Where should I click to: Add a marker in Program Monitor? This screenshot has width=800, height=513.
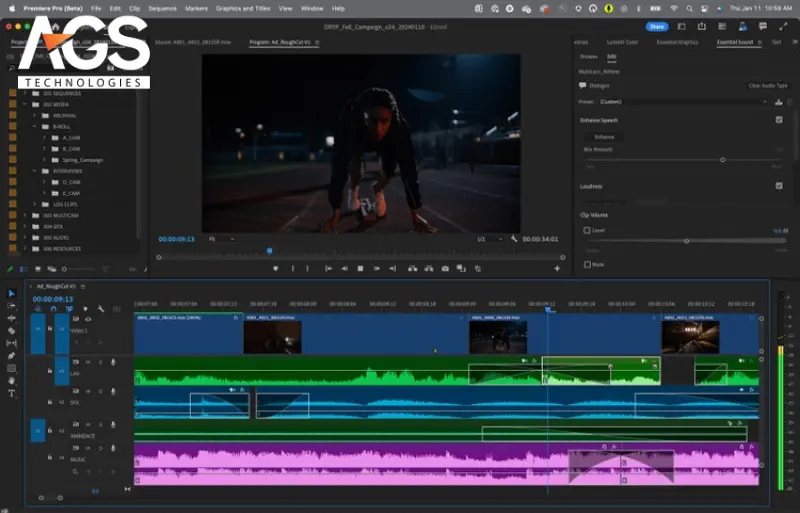point(276,268)
